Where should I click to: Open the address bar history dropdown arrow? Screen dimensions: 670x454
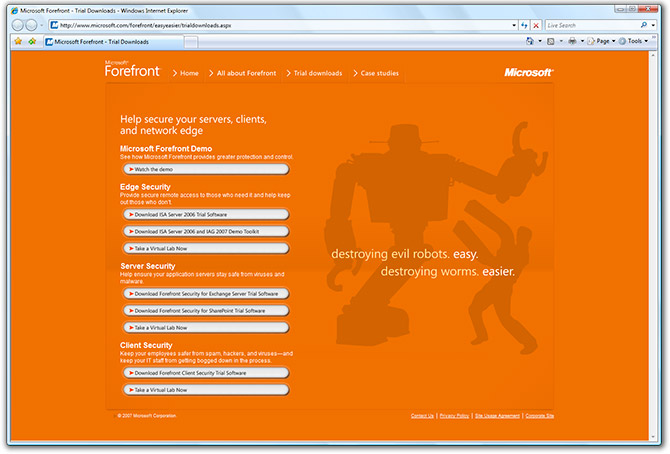(514, 26)
